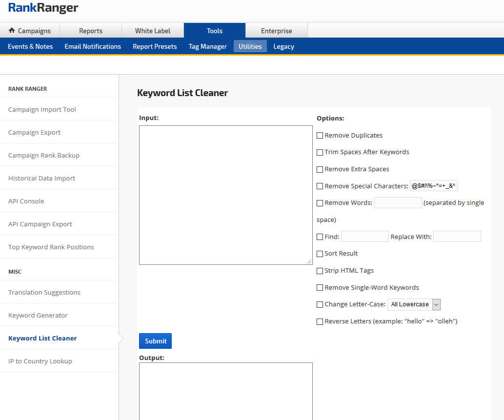Open the Keyword Generator link
Image resolution: width=504 pixels, height=420 pixels.
[38, 315]
